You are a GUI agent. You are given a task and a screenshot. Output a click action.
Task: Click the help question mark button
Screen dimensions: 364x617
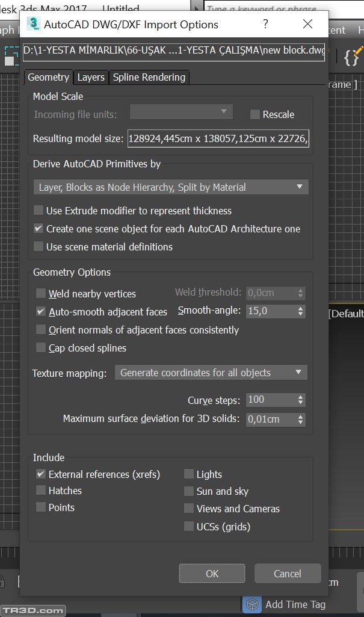pos(265,24)
